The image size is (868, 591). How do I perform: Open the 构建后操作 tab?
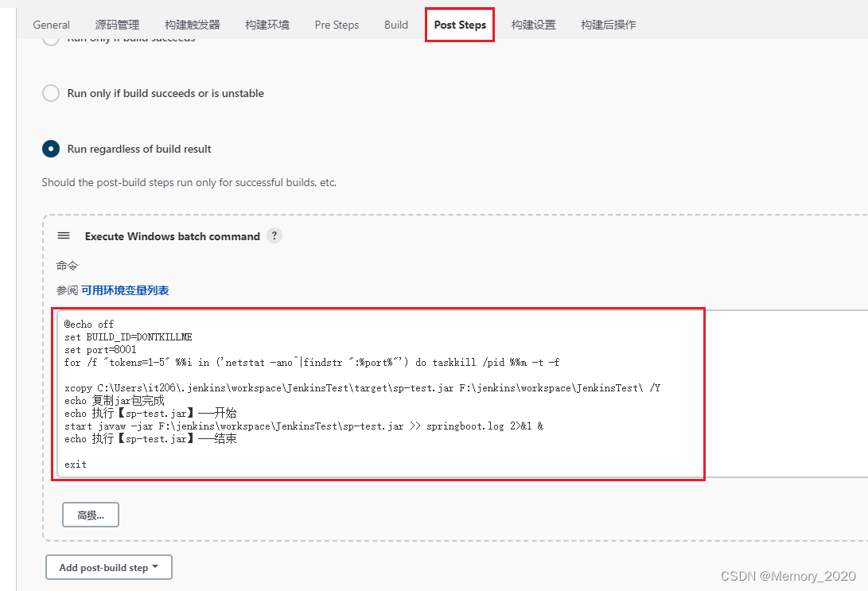608,25
